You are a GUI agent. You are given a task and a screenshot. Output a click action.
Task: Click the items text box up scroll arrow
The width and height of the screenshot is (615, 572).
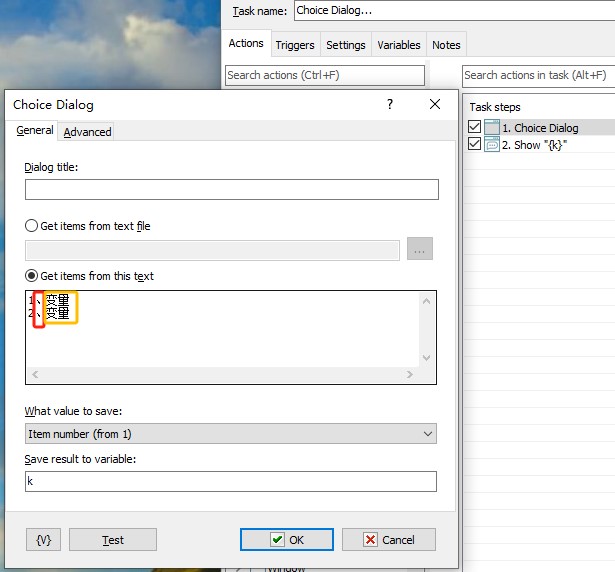[x=427, y=301]
